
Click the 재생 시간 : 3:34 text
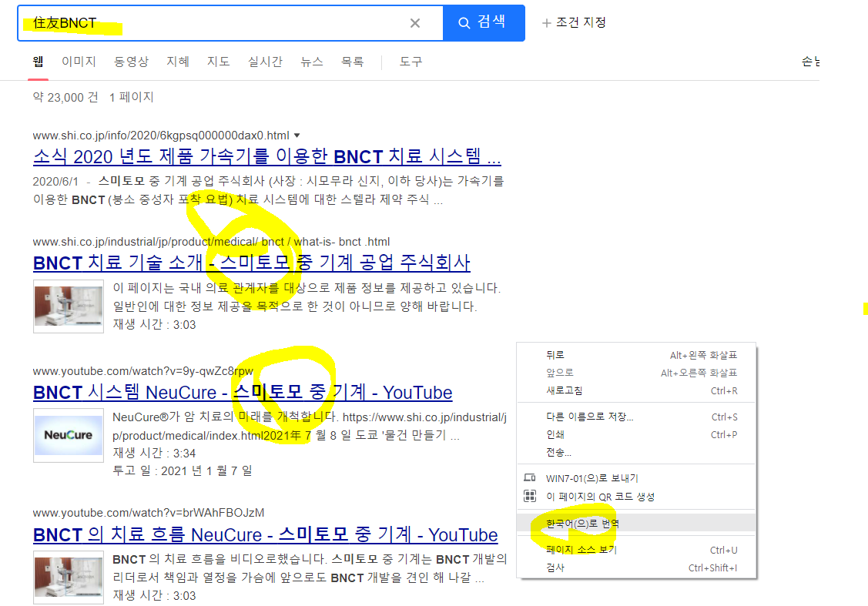click(155, 453)
